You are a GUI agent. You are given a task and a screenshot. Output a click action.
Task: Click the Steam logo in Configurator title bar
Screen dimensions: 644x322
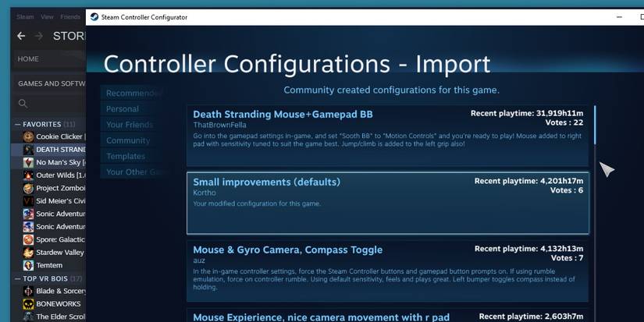(x=94, y=17)
